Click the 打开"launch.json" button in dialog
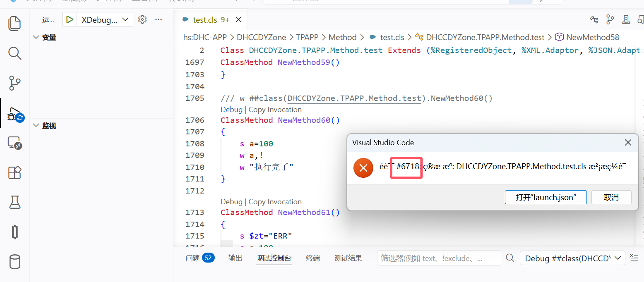This screenshot has height=282, width=644. [545, 197]
